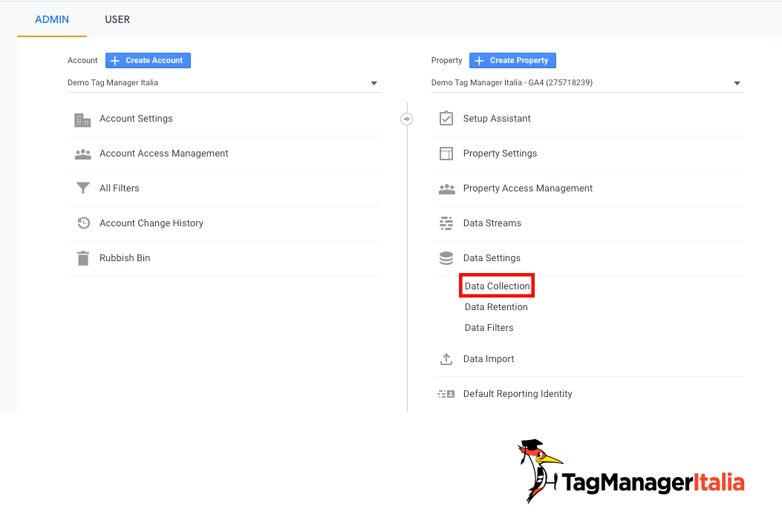Image resolution: width=782 pixels, height=532 pixels.
Task: Click the Data Settings database icon
Action: [446, 258]
